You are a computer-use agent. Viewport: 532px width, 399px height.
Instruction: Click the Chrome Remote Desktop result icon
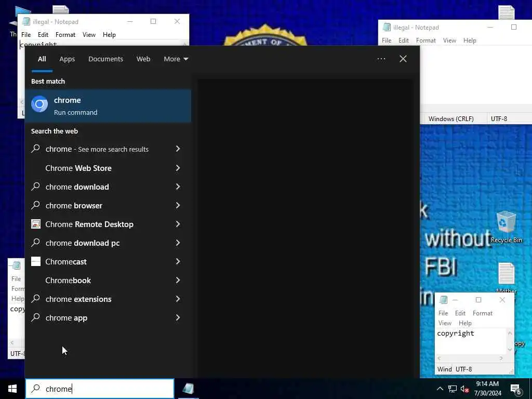36,224
